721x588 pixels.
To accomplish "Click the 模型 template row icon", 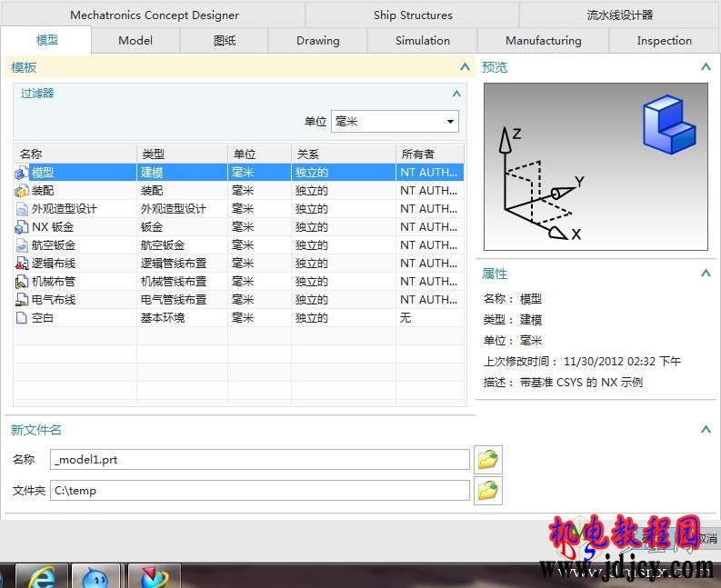I will pyautogui.click(x=21, y=173).
